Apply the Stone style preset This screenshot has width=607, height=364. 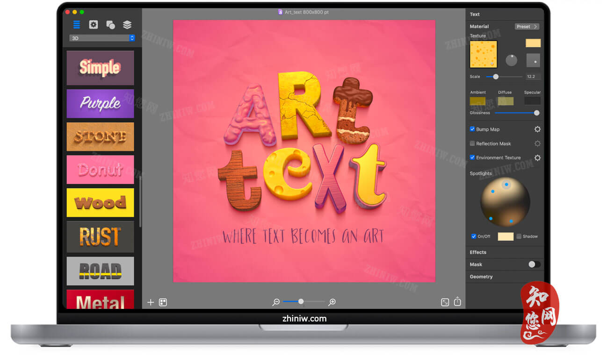[x=100, y=136]
